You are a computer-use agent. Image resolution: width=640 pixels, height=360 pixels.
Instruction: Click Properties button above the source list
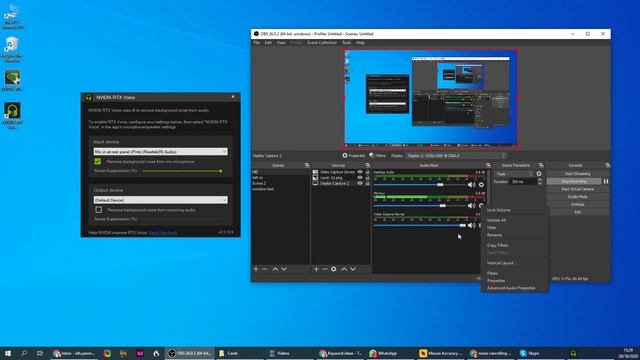coord(353,156)
